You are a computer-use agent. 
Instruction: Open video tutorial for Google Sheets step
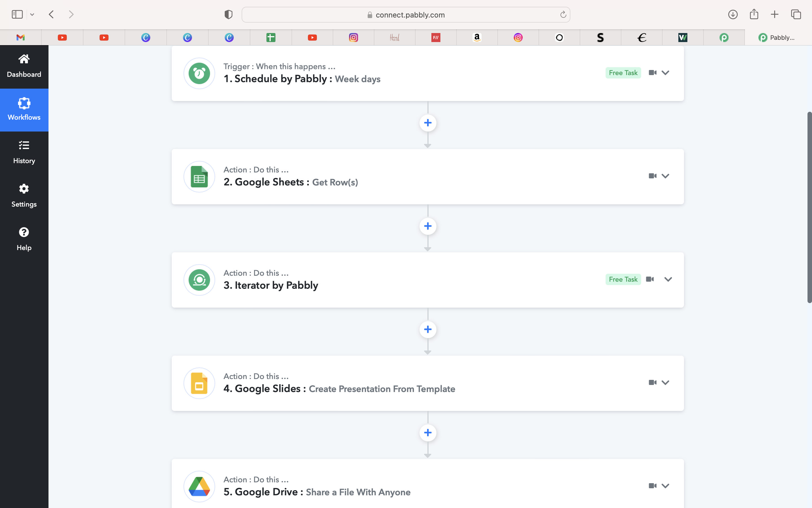(x=653, y=176)
